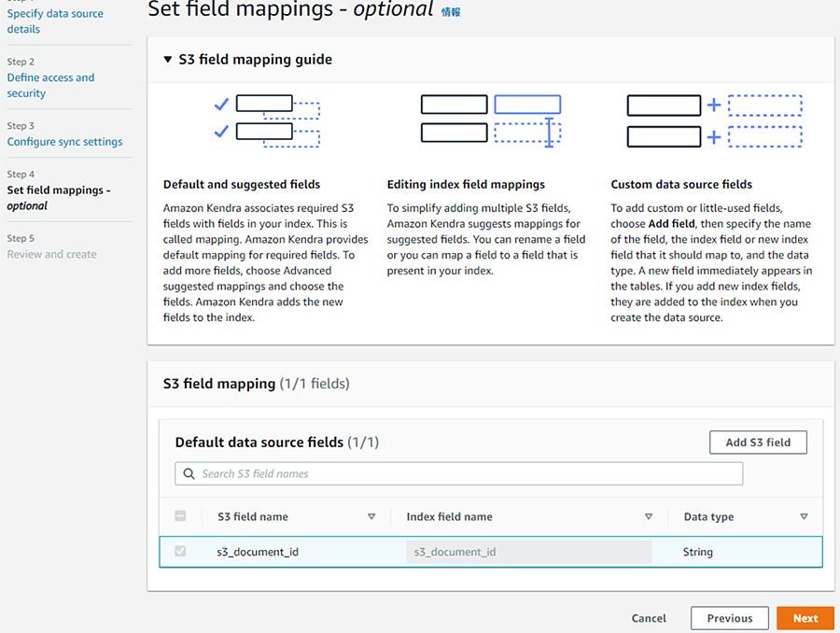
Task: Click the Editing index field mappings illustration
Action: [x=491, y=120]
